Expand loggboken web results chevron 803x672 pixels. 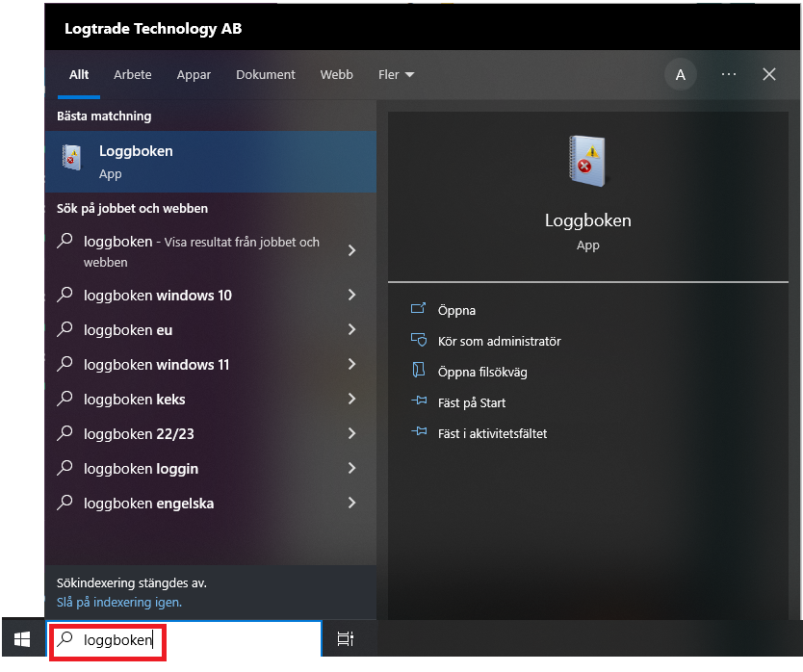coord(351,250)
